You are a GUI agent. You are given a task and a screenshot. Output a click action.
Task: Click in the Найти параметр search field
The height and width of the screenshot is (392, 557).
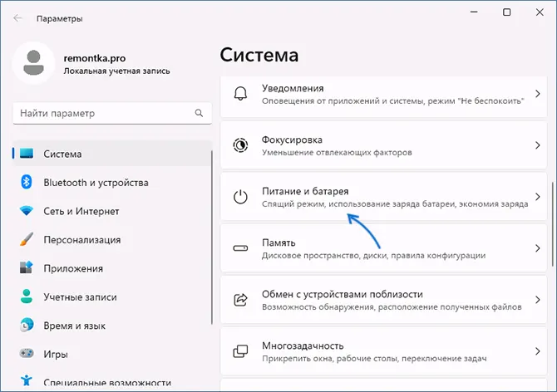point(112,113)
